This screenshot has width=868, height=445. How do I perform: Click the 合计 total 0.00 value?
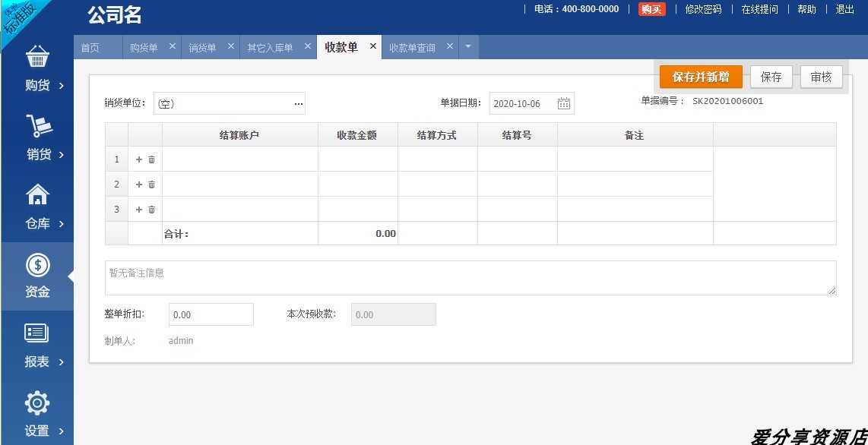[385, 233]
